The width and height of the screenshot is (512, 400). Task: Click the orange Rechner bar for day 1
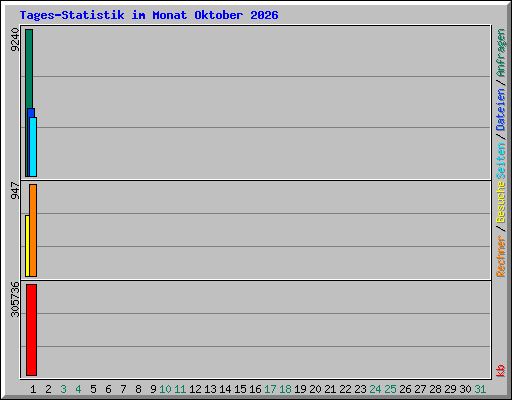click(33, 230)
